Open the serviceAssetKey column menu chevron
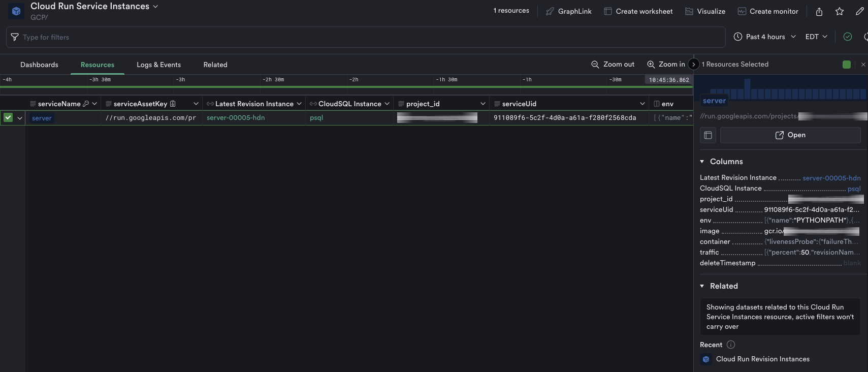Image resolution: width=868 pixels, height=372 pixels. (x=196, y=104)
